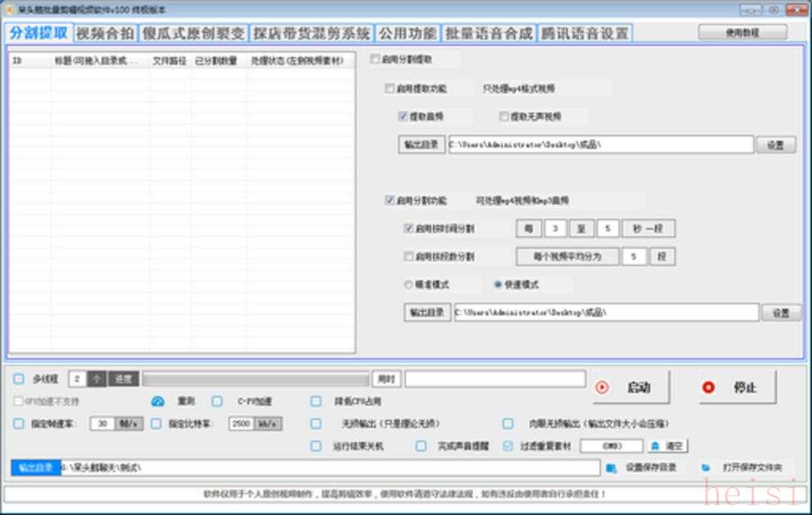Click the red stop icon on 停止
This screenshot has width=812, height=515.
pos(708,387)
